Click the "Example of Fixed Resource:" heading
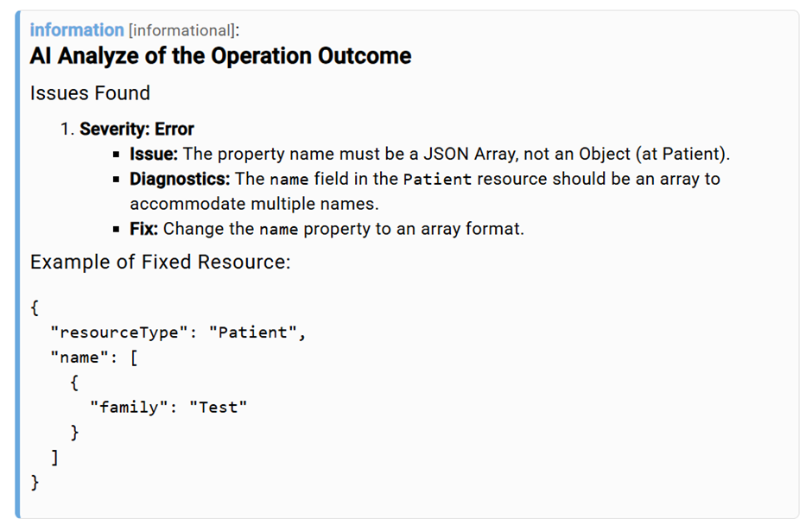 [160, 263]
